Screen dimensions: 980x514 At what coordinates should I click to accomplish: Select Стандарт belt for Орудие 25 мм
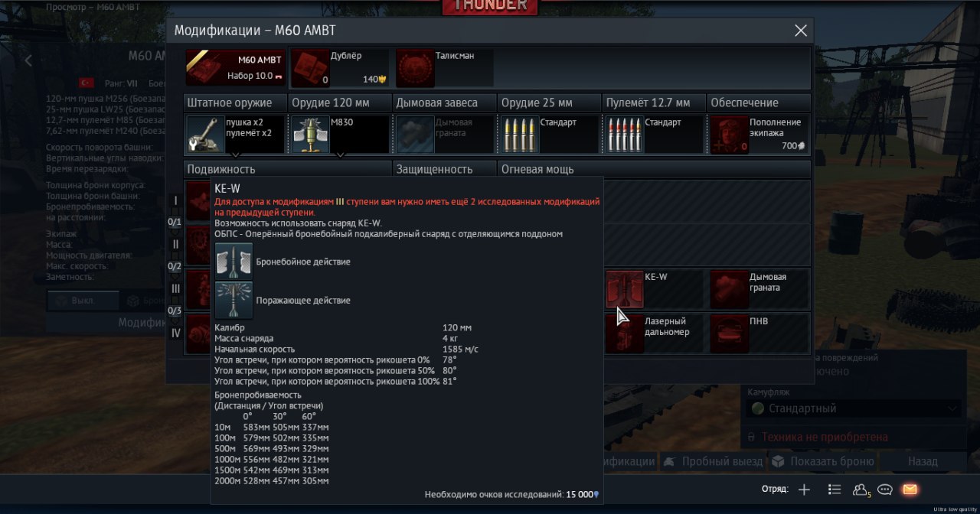tap(550, 135)
